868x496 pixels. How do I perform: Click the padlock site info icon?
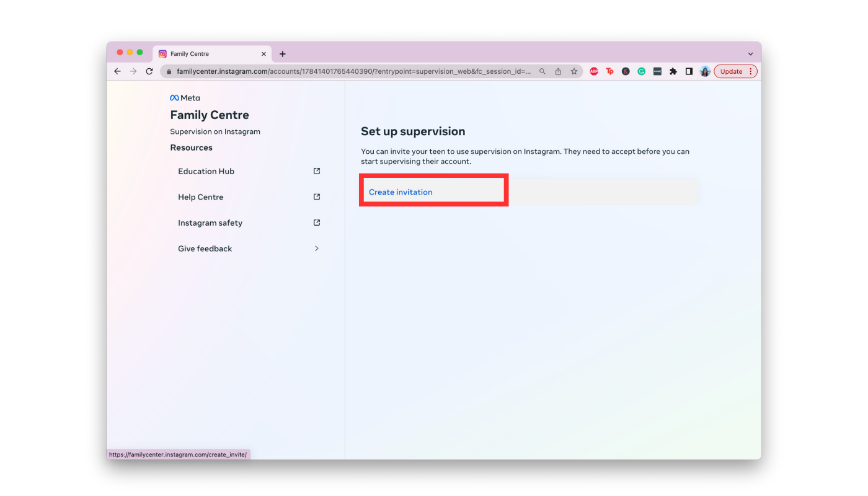pyautogui.click(x=169, y=71)
